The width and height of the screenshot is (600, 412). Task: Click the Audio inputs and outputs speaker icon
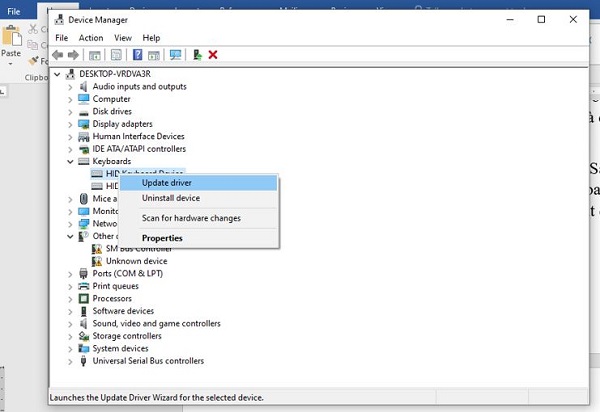(x=83, y=86)
